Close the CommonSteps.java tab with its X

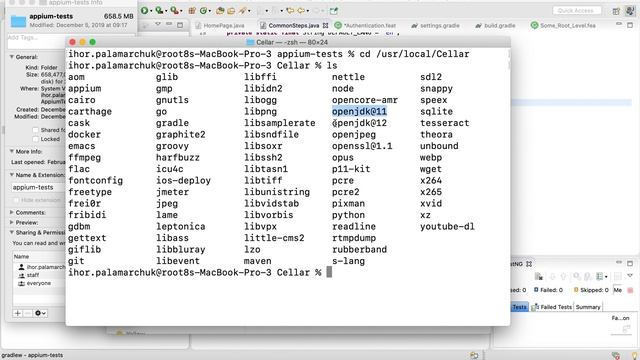pyautogui.click(x=325, y=25)
